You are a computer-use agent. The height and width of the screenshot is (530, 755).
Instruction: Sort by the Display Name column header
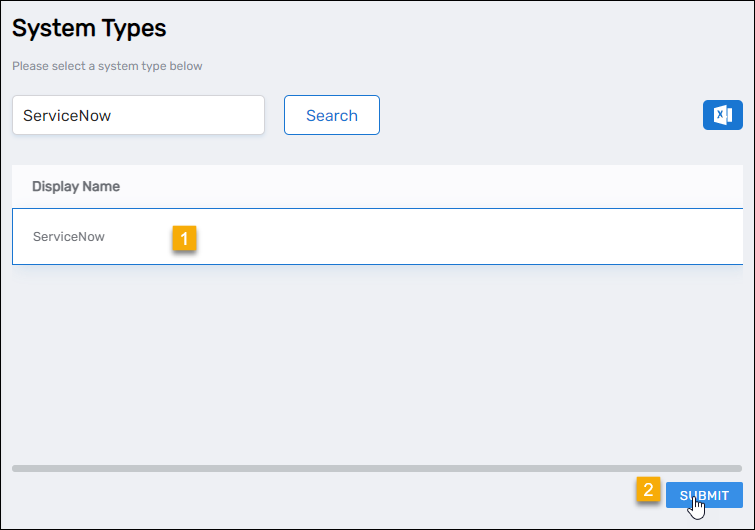click(76, 186)
